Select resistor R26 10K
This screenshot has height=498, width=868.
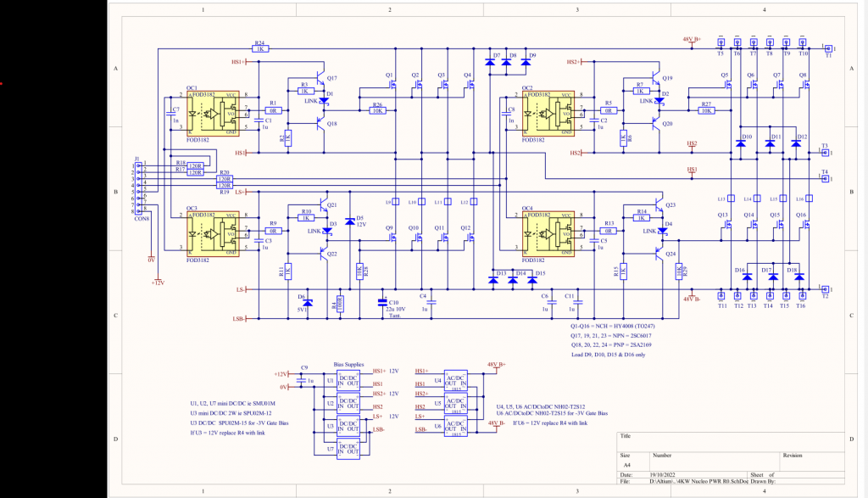(x=377, y=110)
